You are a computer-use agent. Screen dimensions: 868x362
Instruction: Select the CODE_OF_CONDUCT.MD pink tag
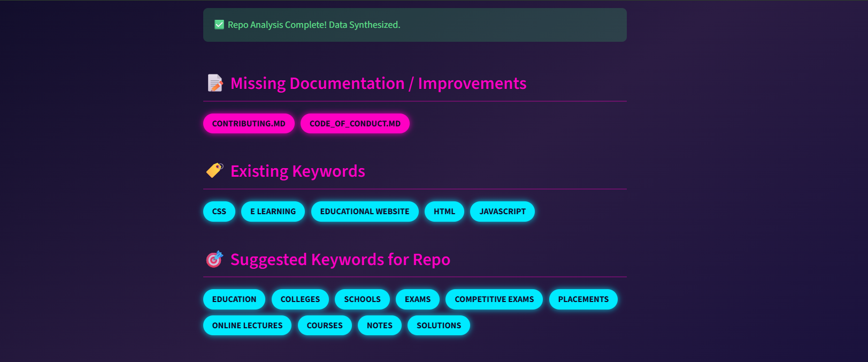[355, 124]
